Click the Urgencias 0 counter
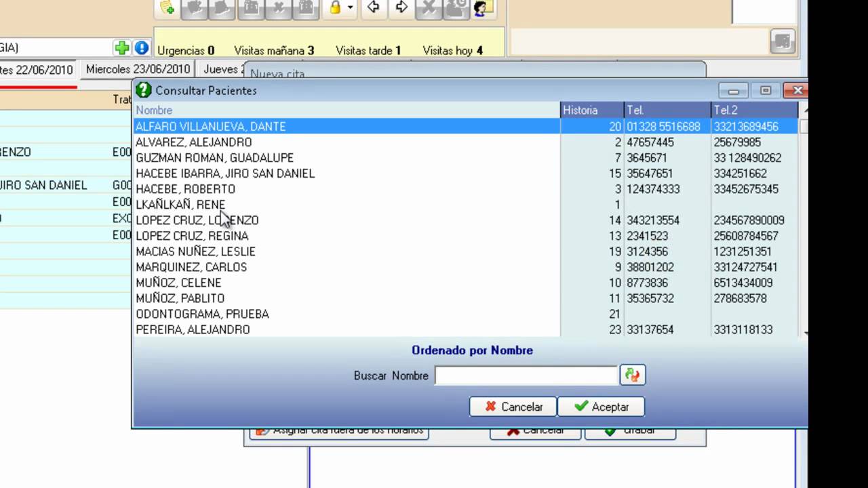Viewport: 868px width, 488px height. coord(186,50)
